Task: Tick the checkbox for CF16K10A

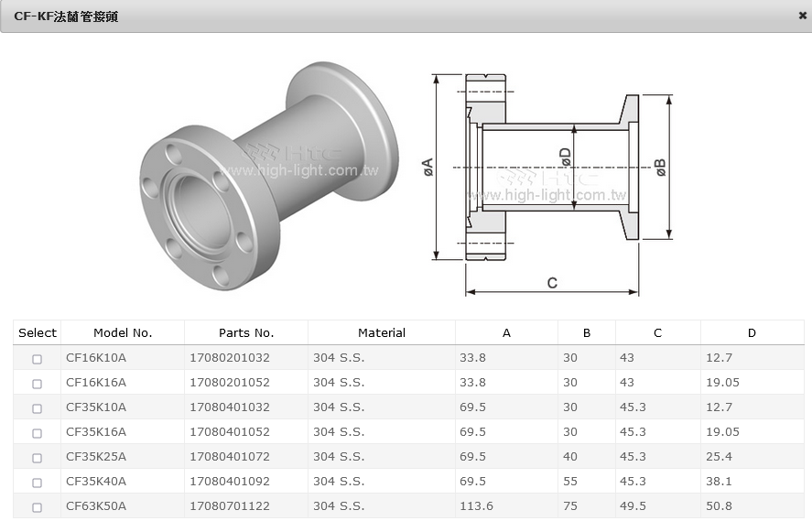Action: point(38,359)
